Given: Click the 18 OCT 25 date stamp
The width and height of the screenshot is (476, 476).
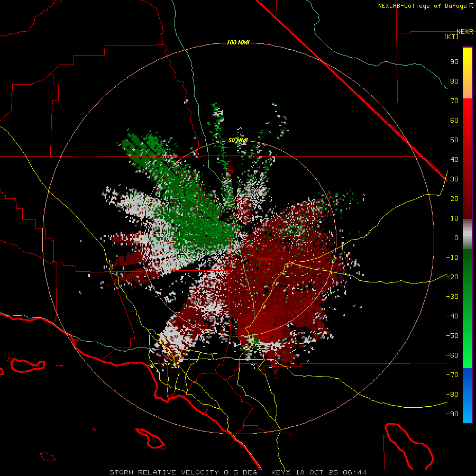Looking at the screenshot, I should tap(316, 472).
